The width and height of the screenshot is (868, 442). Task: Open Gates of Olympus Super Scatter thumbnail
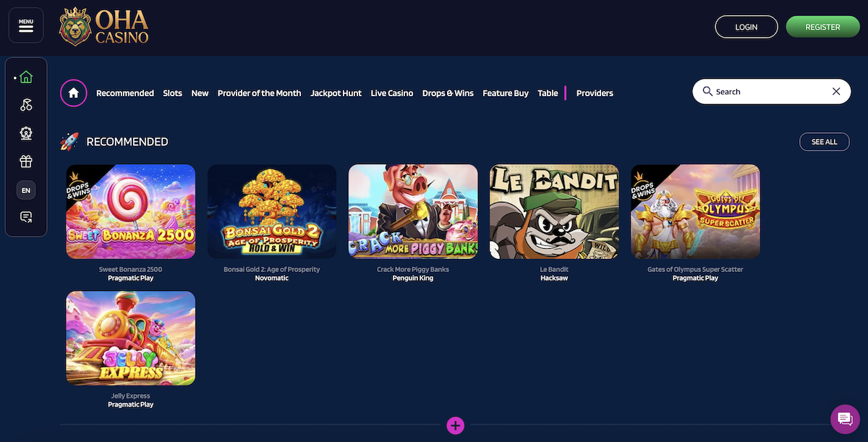695,211
